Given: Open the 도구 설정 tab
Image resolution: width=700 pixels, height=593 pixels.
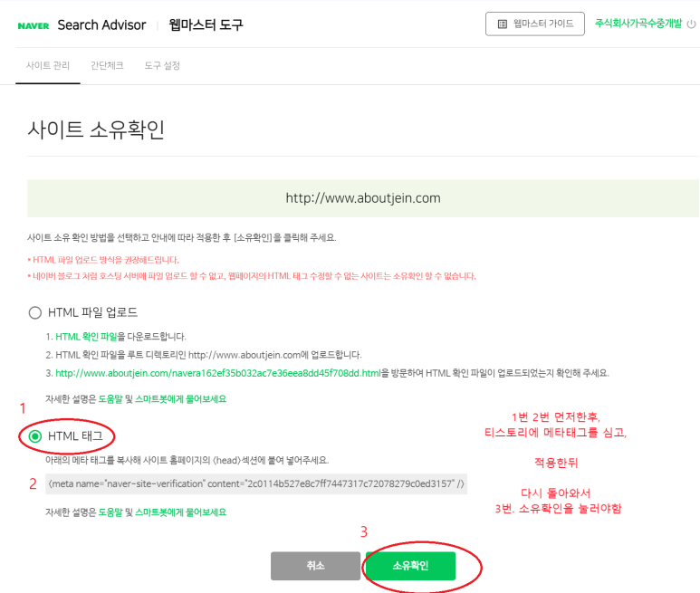Looking at the screenshot, I should 162,65.
